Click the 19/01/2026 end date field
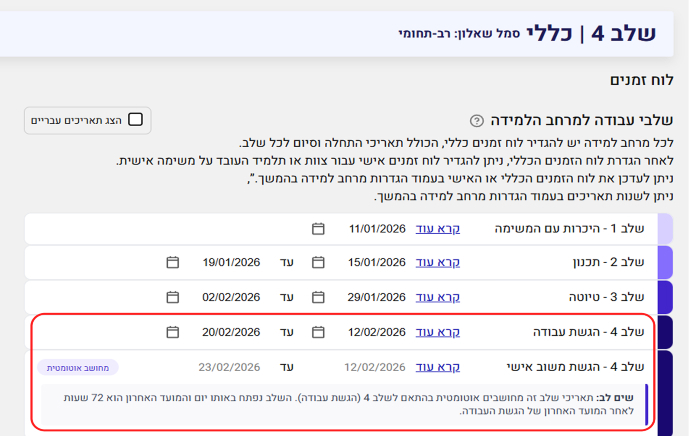 (x=231, y=262)
